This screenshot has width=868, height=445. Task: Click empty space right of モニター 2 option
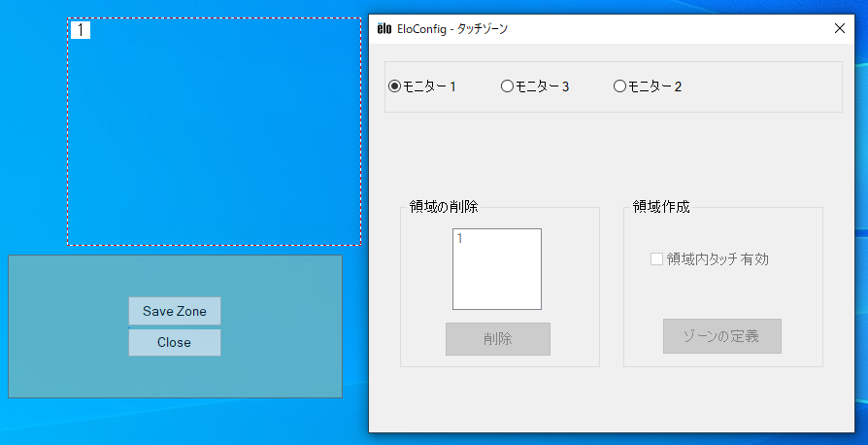click(767, 86)
